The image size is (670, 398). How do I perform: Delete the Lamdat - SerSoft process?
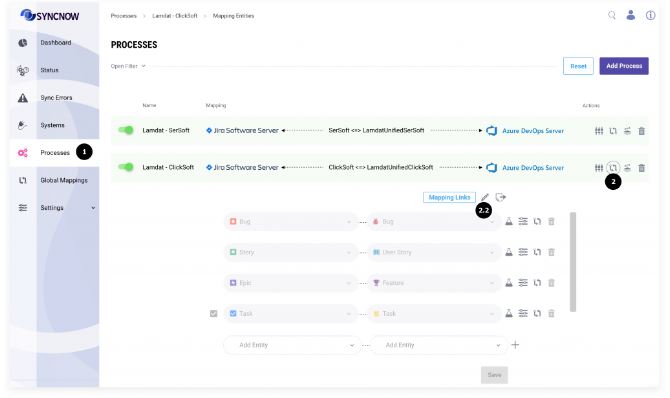(x=641, y=131)
